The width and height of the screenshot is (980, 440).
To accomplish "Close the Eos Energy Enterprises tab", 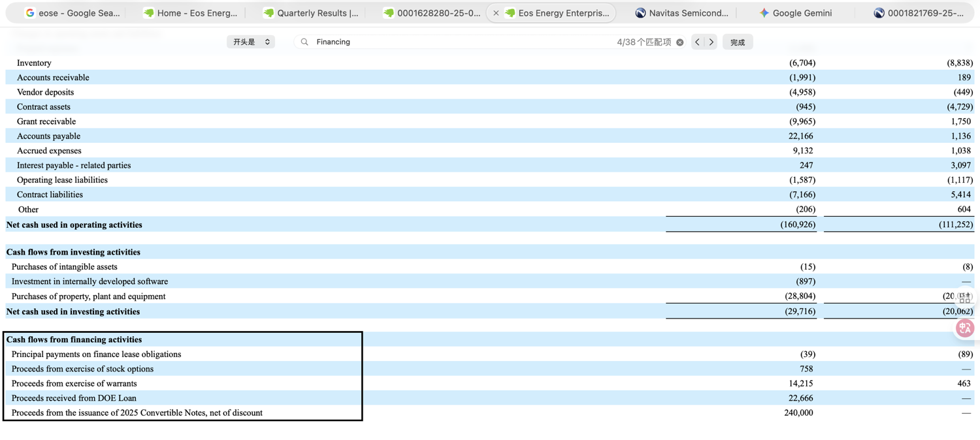I will point(496,13).
